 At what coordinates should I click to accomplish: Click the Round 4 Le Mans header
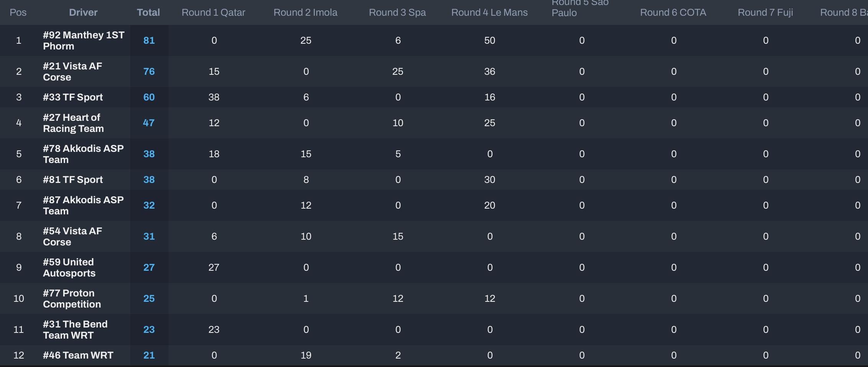pos(489,12)
